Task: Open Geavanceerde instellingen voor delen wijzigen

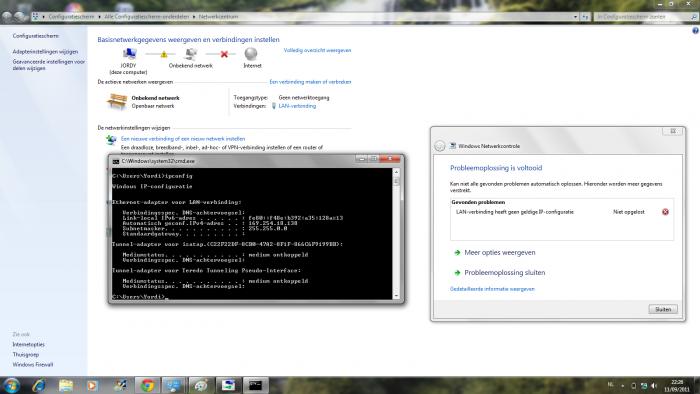Action: pos(49,65)
